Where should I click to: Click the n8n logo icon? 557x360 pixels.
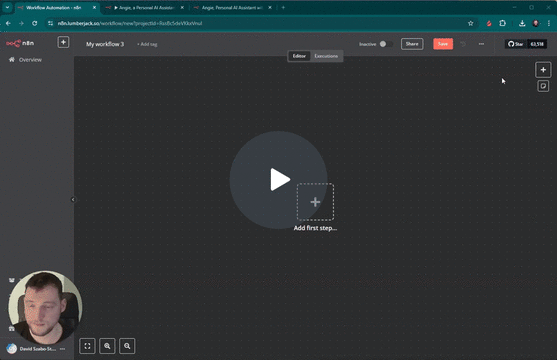tap(13, 43)
